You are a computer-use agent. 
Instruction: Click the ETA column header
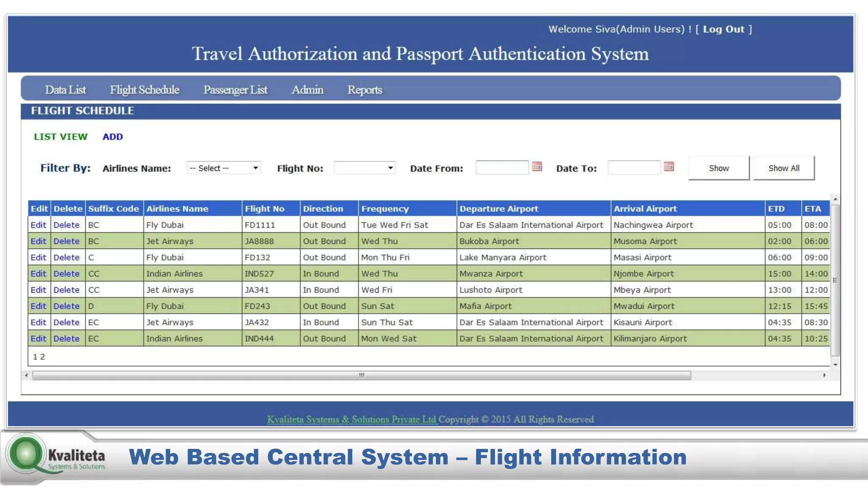(x=816, y=208)
